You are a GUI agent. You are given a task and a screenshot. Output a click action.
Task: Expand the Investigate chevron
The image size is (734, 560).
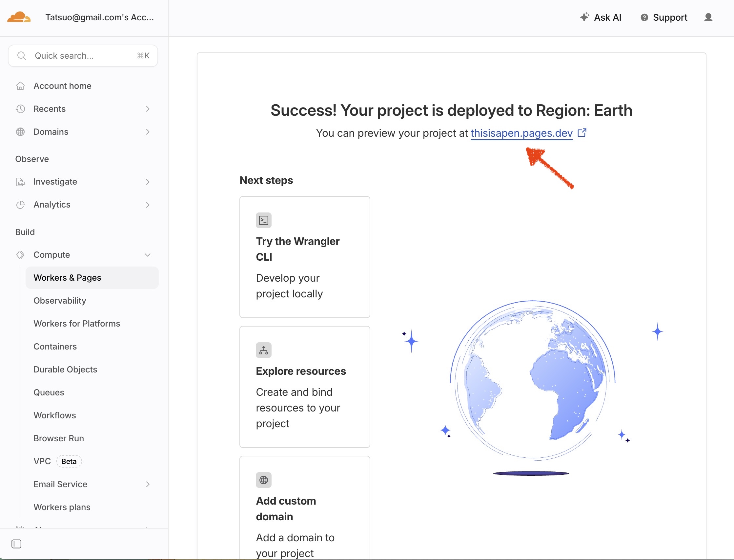148,182
